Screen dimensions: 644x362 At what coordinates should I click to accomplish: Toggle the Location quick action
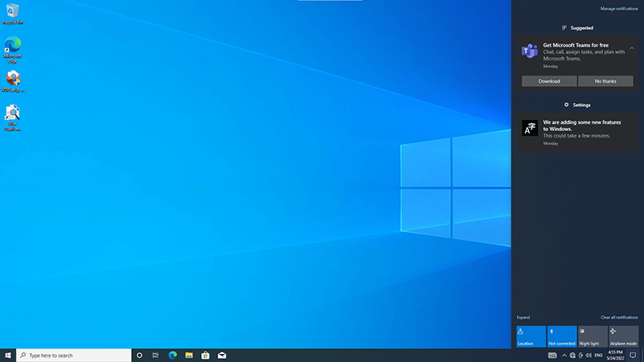tap(531, 336)
